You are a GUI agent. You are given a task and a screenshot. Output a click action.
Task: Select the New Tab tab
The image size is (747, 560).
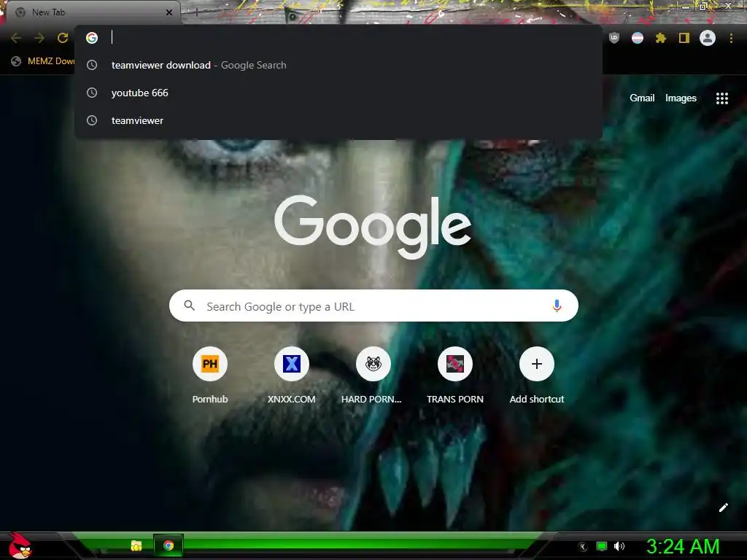(90, 12)
